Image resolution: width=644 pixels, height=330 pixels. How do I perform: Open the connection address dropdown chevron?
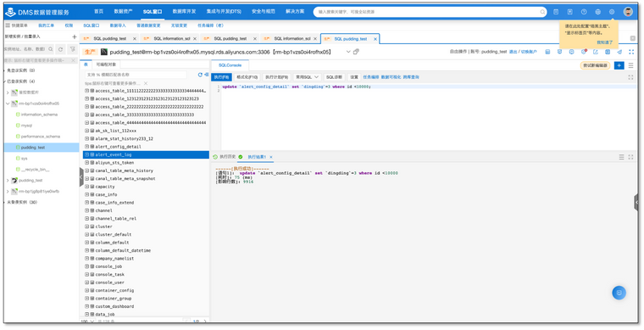348,52
